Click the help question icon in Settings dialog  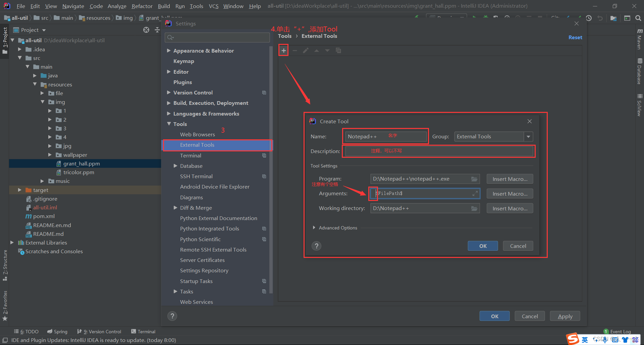[x=172, y=316]
